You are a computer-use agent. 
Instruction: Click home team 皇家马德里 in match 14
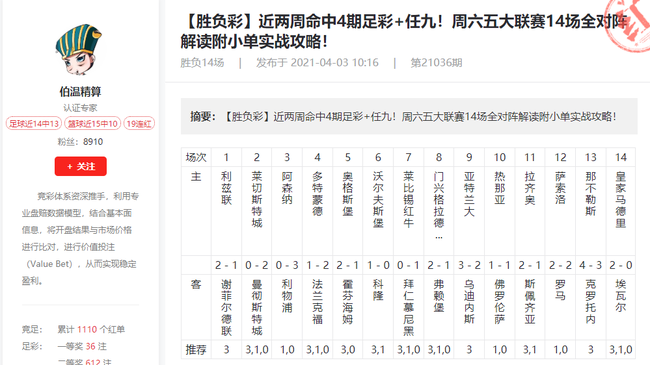[621, 200]
